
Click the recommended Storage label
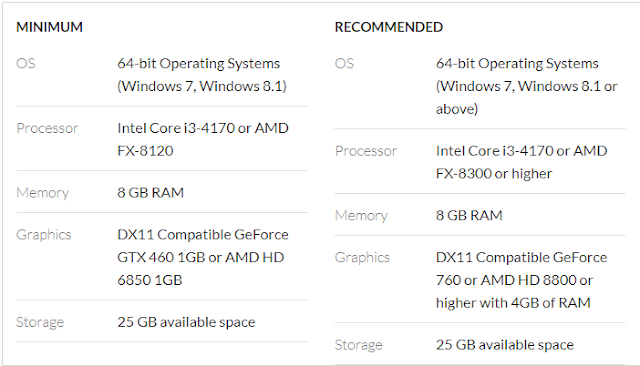[358, 345]
